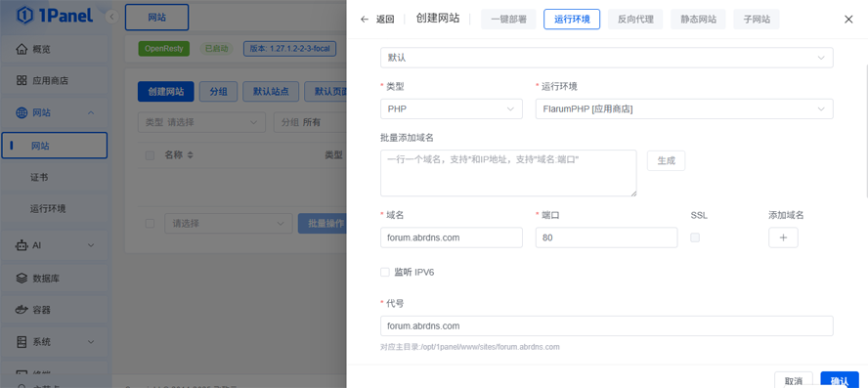Click the 创建网站 button
The image size is (868, 388).
166,91
